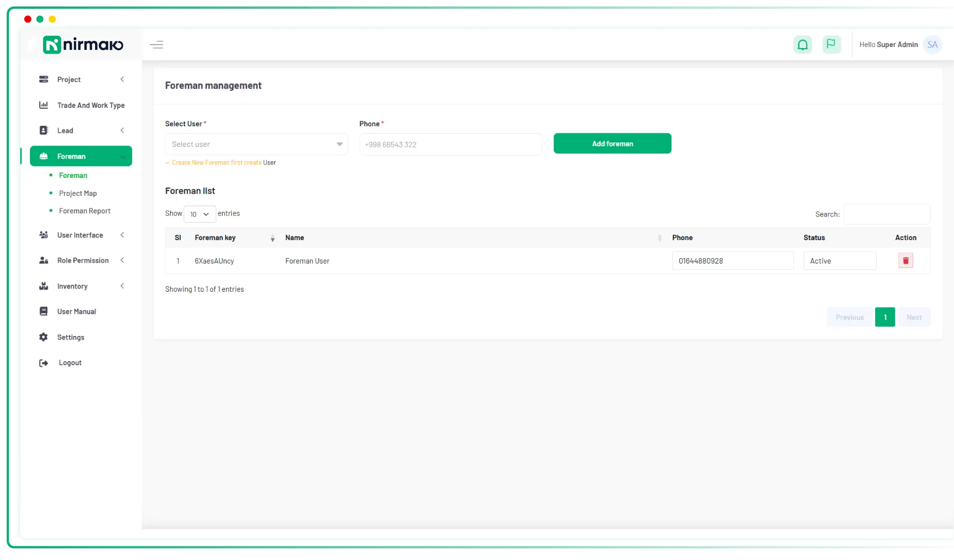The height and width of the screenshot is (560, 954).
Task: Click the Logout icon
Action: click(44, 362)
